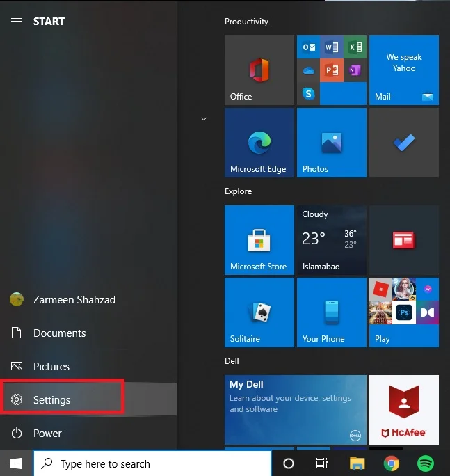Click the Productivity group heading
This screenshot has width=450, height=476.
(x=246, y=22)
